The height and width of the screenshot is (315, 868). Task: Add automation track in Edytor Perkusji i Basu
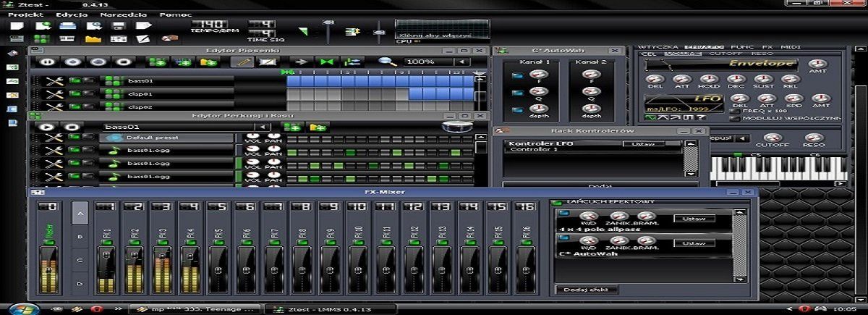coord(318,127)
